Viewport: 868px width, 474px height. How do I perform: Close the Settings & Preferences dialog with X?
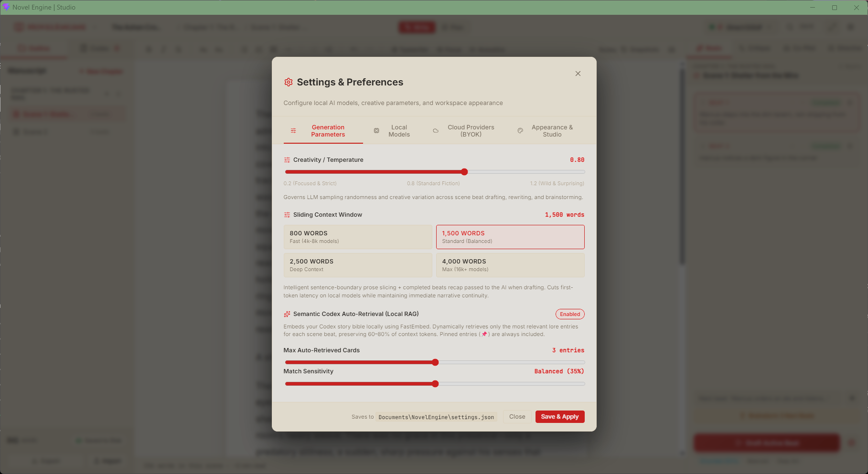[578, 74]
